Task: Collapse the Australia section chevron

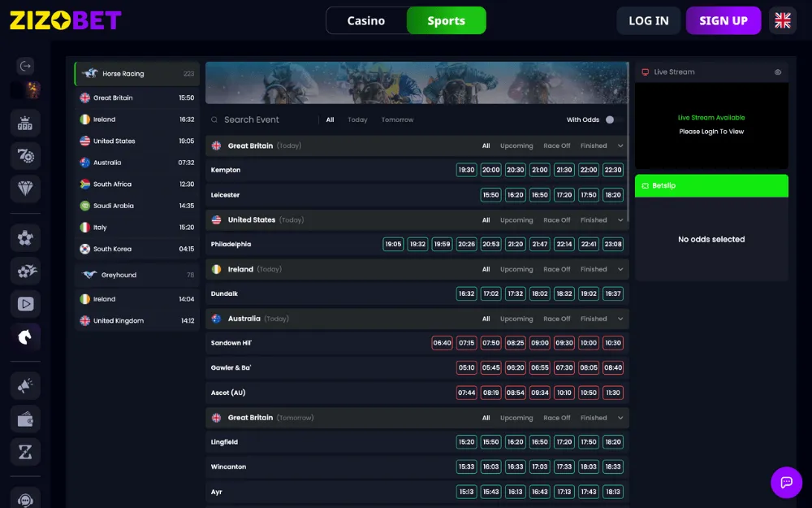Action: (620, 319)
